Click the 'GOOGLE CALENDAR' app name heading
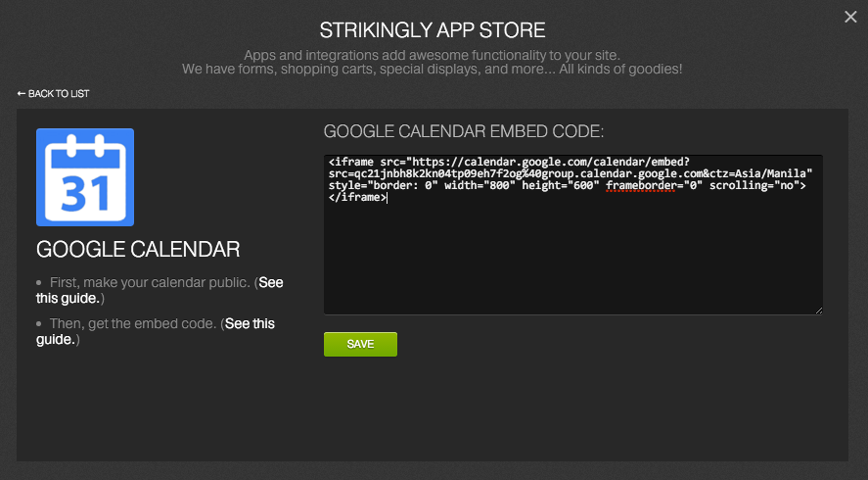The image size is (868, 480). click(138, 250)
